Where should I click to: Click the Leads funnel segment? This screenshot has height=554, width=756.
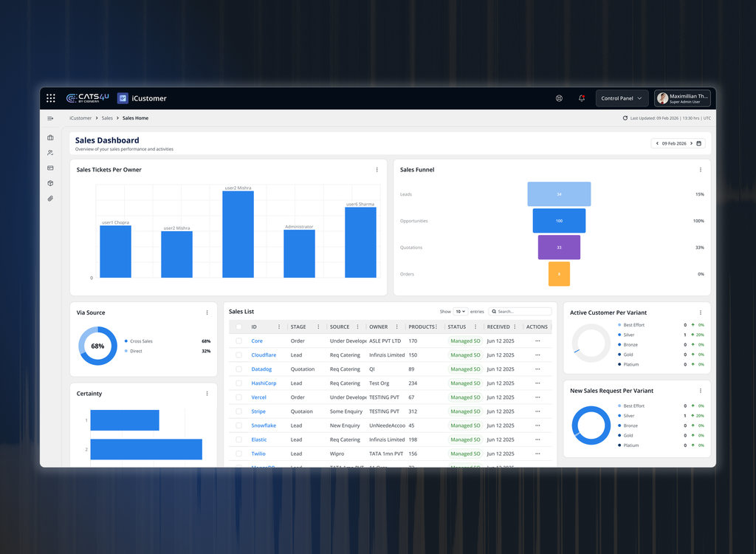(x=559, y=194)
